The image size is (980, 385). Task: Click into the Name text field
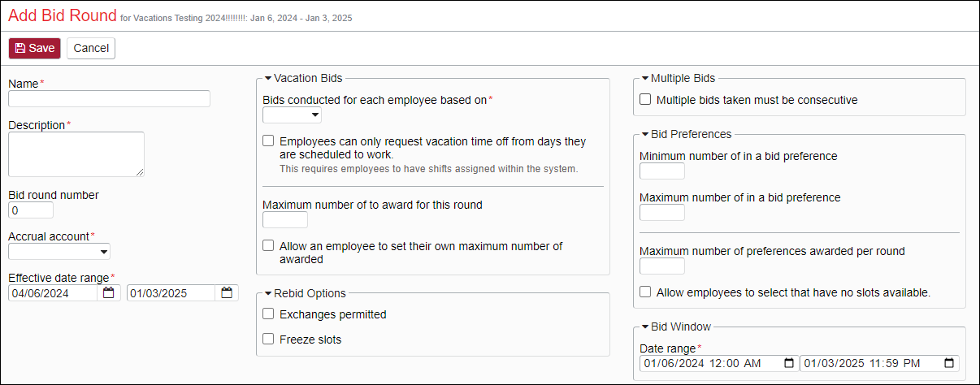[x=109, y=99]
